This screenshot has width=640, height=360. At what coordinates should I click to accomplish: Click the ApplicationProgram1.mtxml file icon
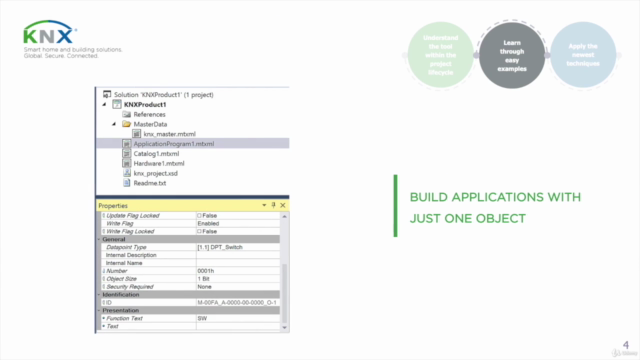127,144
